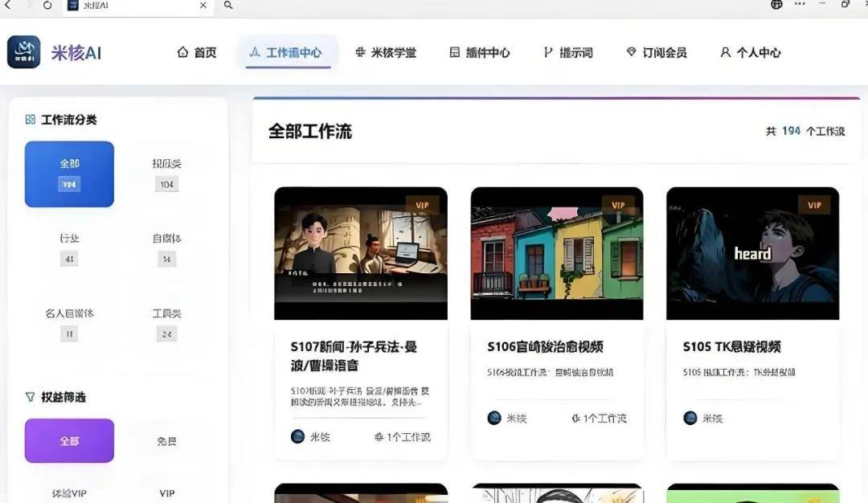The height and width of the screenshot is (503, 868).
Task: Click the 194 个工作流 total count
Action: coord(805,131)
